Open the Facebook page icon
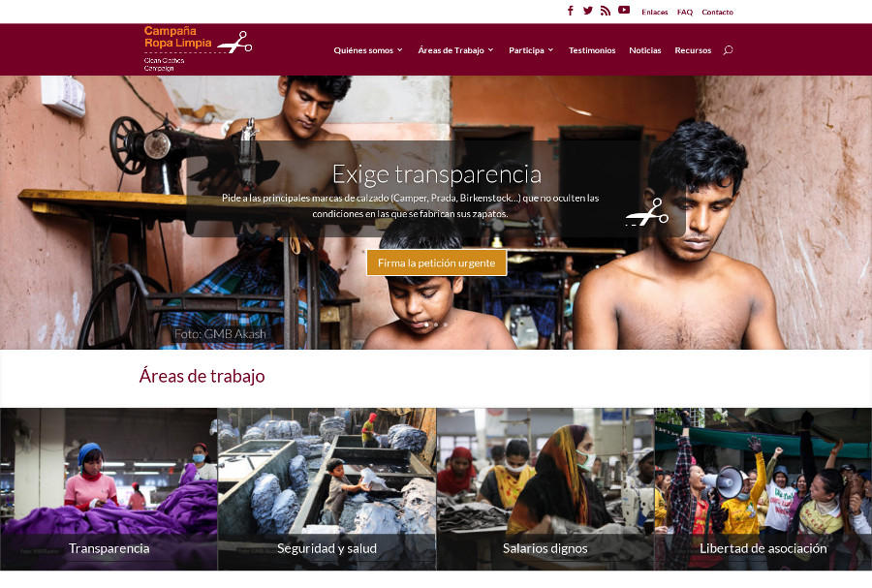The image size is (872, 588). [x=570, y=11]
